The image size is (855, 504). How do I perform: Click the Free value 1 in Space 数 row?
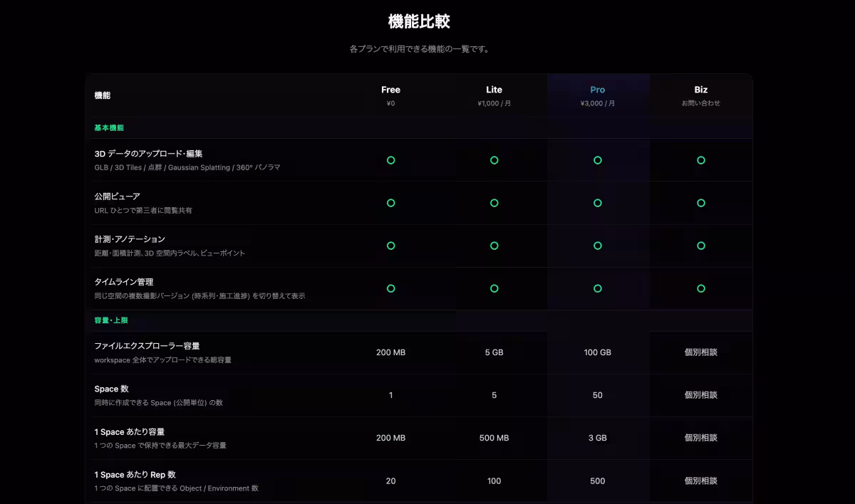(390, 395)
